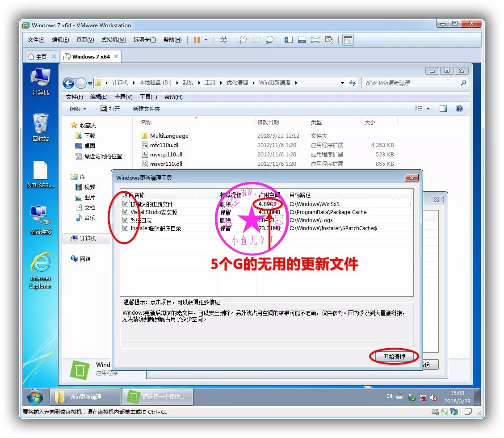Click 新建文件夹 in Explorer toolbar
Viewport: 504px width, 438px height.
point(146,109)
